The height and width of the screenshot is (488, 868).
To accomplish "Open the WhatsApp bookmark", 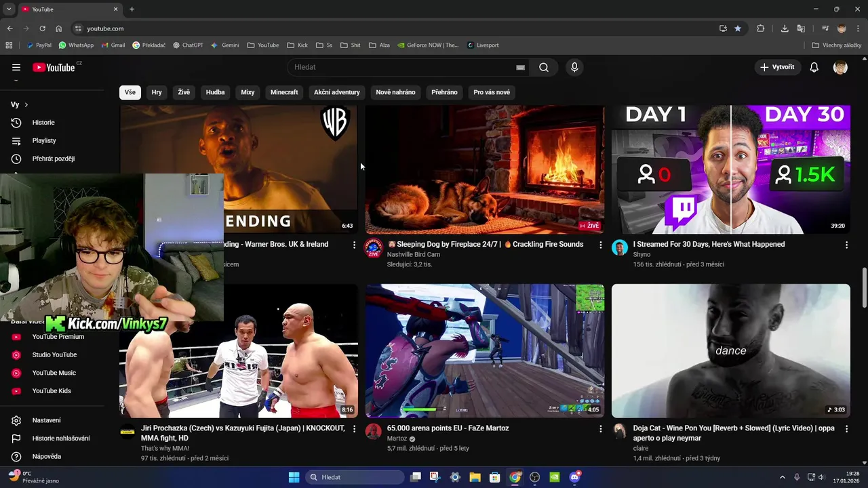I will click(76, 45).
